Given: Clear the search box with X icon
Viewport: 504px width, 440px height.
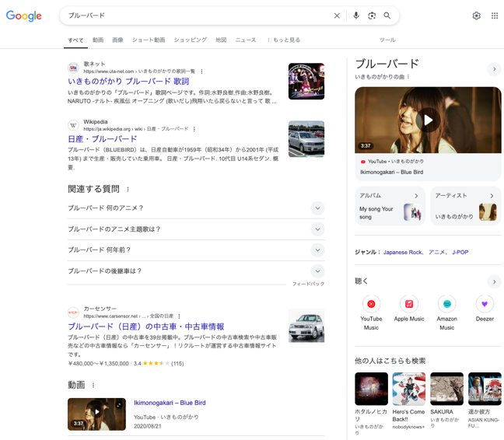Looking at the screenshot, I should coord(337,16).
